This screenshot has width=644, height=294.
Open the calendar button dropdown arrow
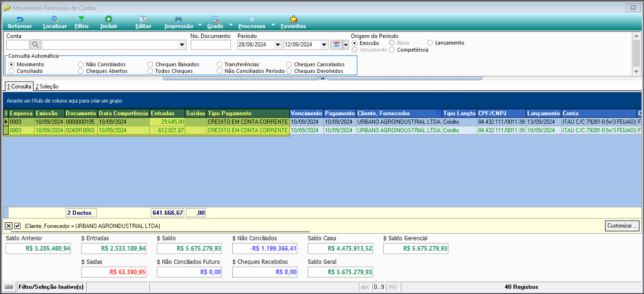[x=346, y=45]
